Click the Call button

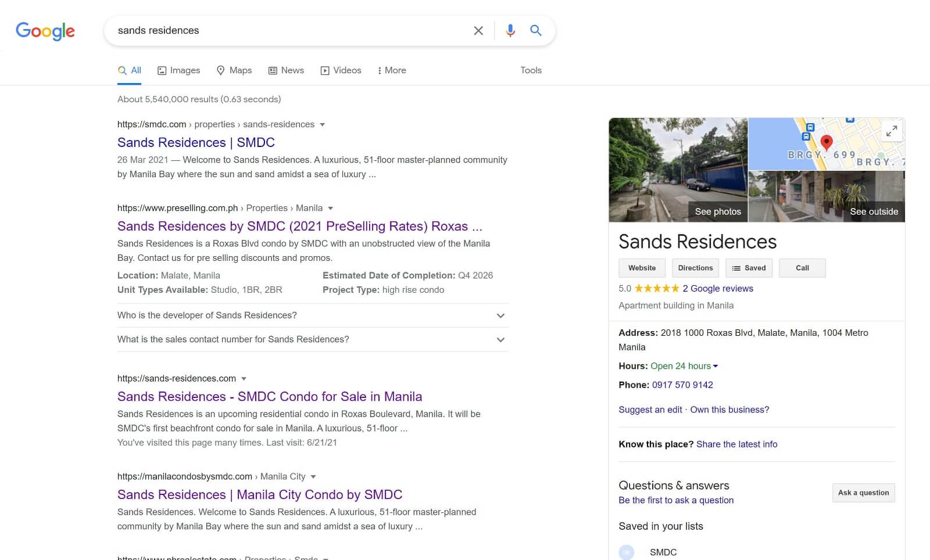pyautogui.click(x=802, y=268)
